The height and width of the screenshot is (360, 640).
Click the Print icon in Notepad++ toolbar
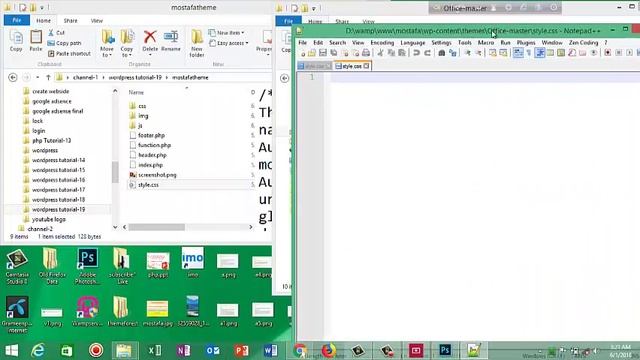[x=366, y=53]
